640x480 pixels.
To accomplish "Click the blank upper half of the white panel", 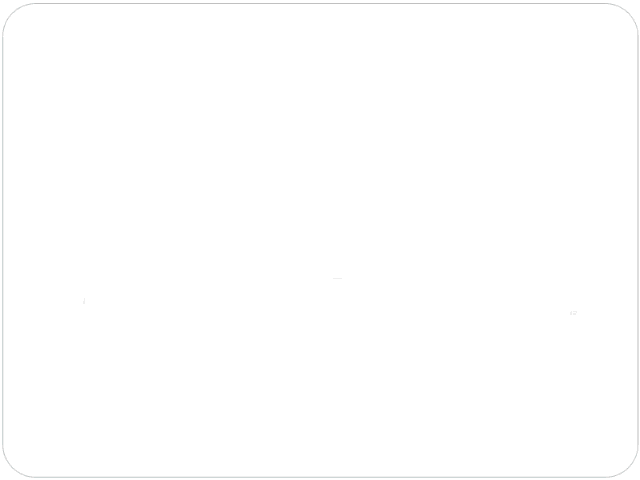I will 320,122.
